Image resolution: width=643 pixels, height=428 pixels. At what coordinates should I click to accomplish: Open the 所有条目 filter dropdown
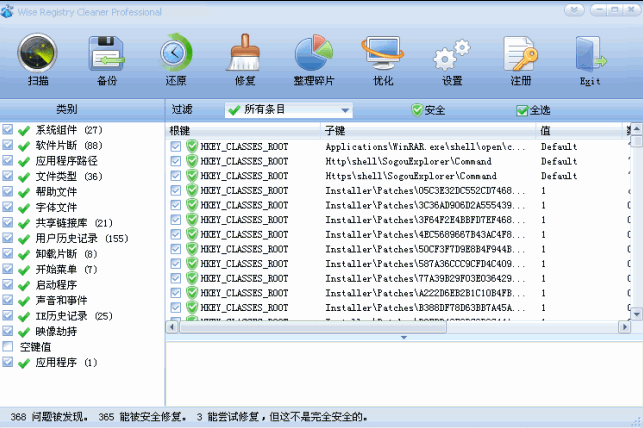click(289, 110)
